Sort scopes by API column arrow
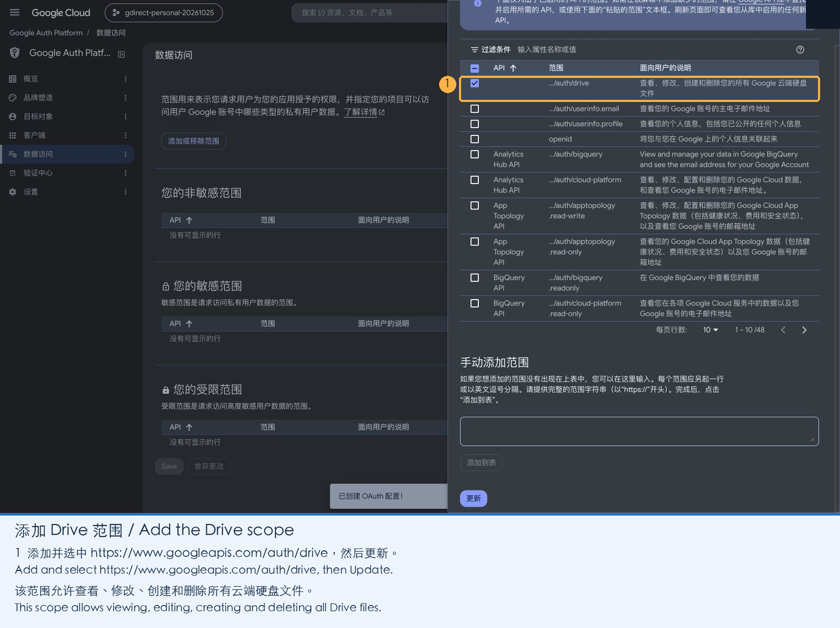840x628 pixels. pyautogui.click(x=513, y=68)
